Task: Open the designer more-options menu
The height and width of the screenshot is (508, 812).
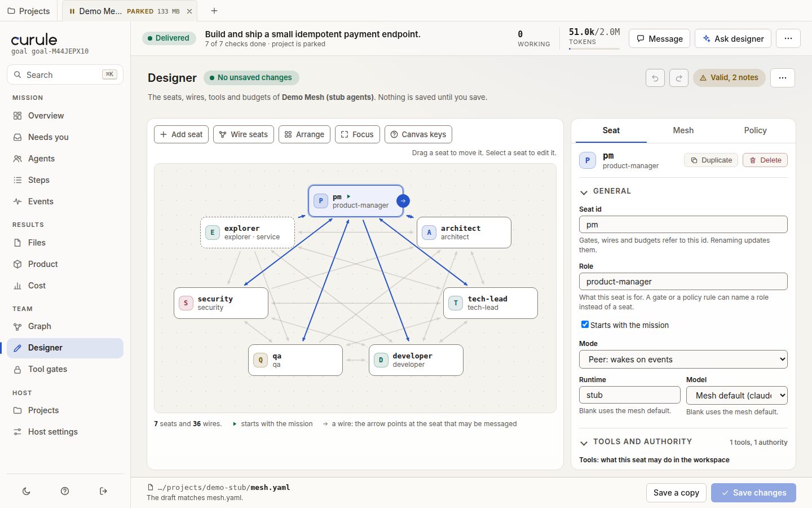Action: (x=783, y=78)
